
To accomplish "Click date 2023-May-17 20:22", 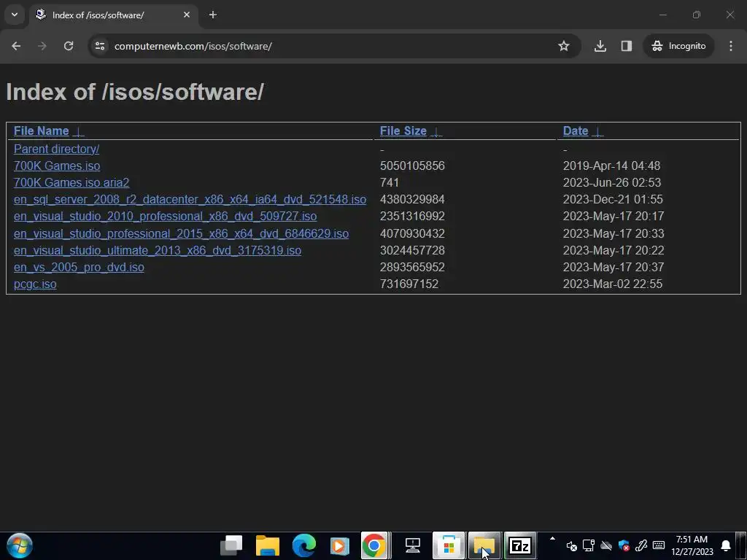I will click(x=614, y=251).
